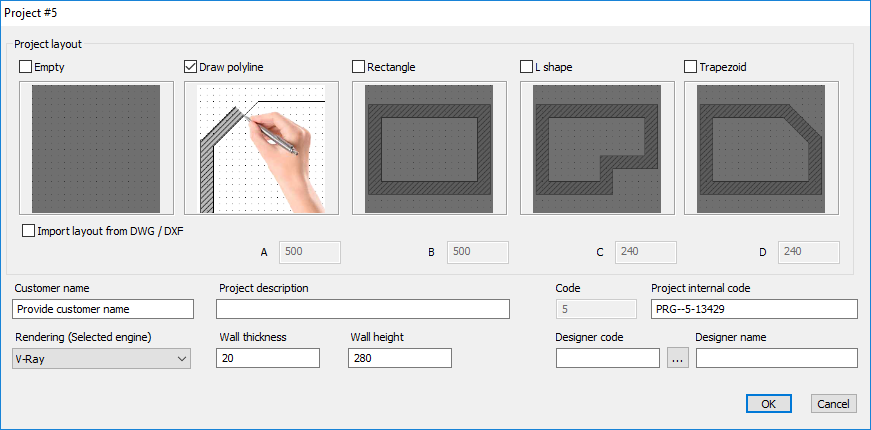Choose the Rectangle room layout preview

[429, 148]
